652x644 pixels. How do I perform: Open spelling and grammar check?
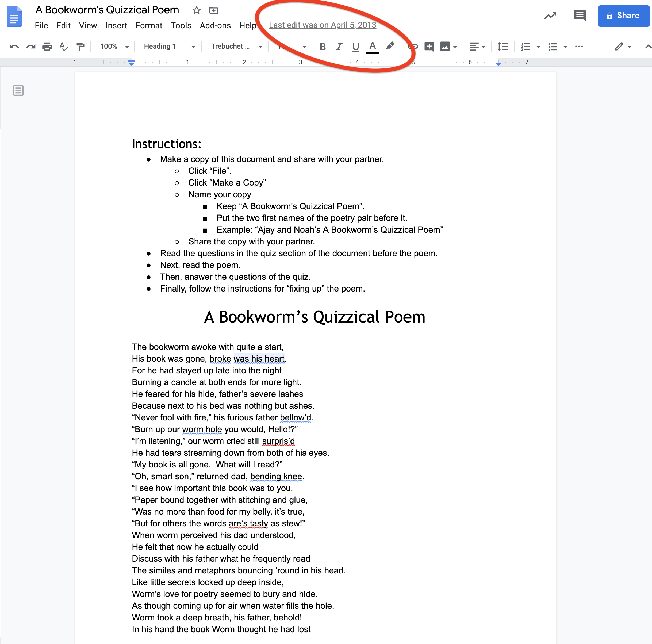tap(63, 47)
